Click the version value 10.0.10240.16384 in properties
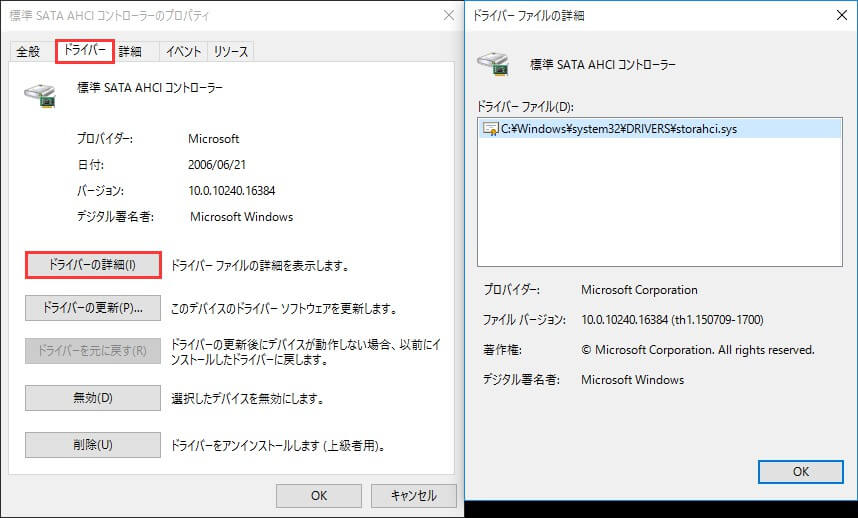The width and height of the screenshot is (858, 518). pyautogui.click(x=231, y=191)
